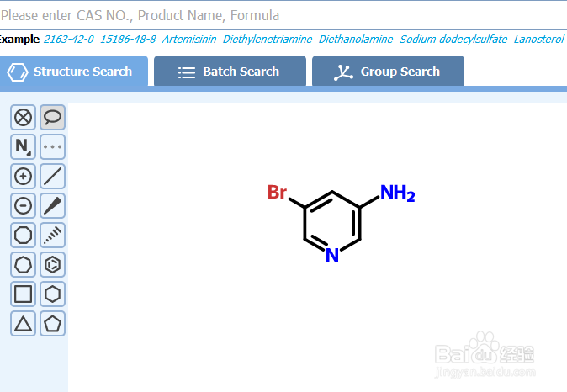Select the square cyclobutane ring tool
Viewport: 567px width, 392px height.
coord(24,294)
